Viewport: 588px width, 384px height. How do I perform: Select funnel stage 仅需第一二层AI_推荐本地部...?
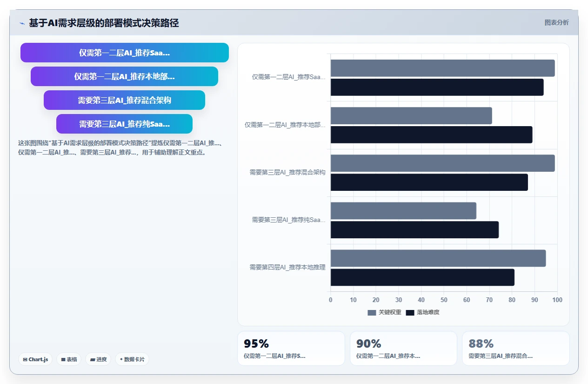[x=125, y=76]
